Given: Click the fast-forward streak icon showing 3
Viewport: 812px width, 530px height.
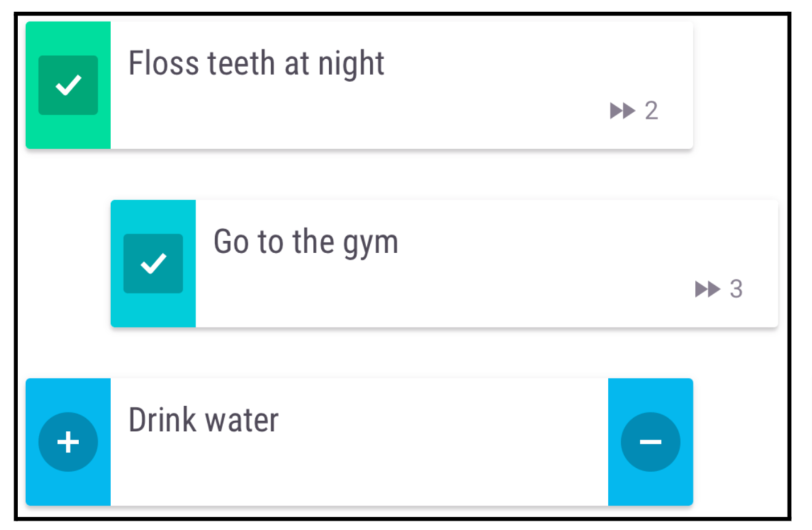Looking at the screenshot, I should tap(707, 289).
